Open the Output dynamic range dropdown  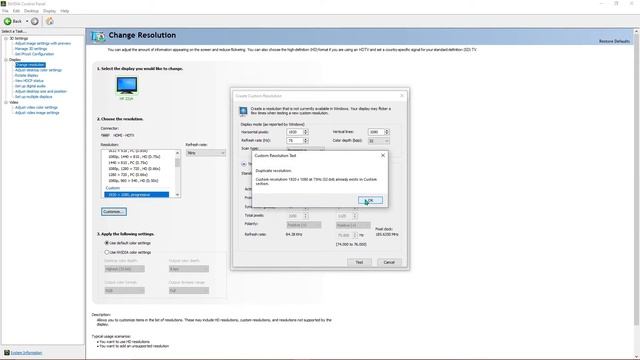tap(189, 291)
